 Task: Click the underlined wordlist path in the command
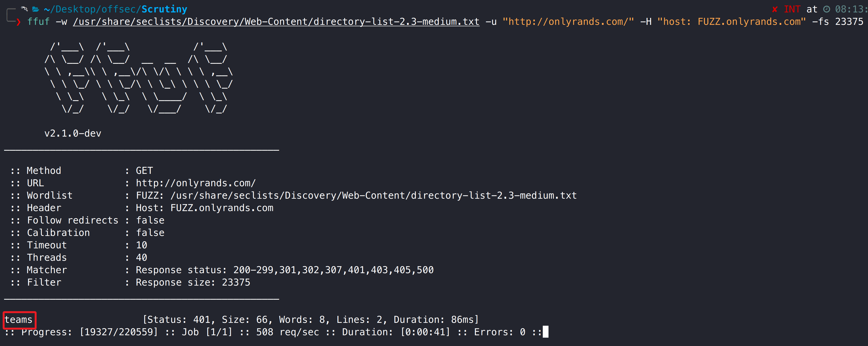click(276, 22)
